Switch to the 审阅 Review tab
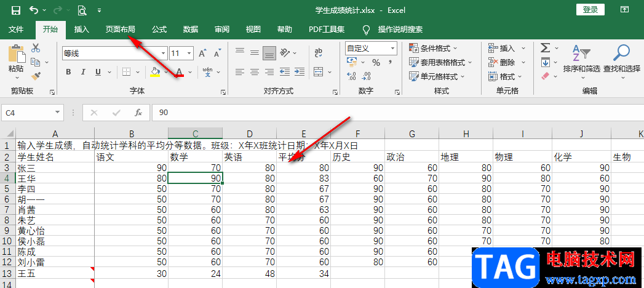Image resolution: width=644 pixels, height=288 pixels. tap(222, 30)
